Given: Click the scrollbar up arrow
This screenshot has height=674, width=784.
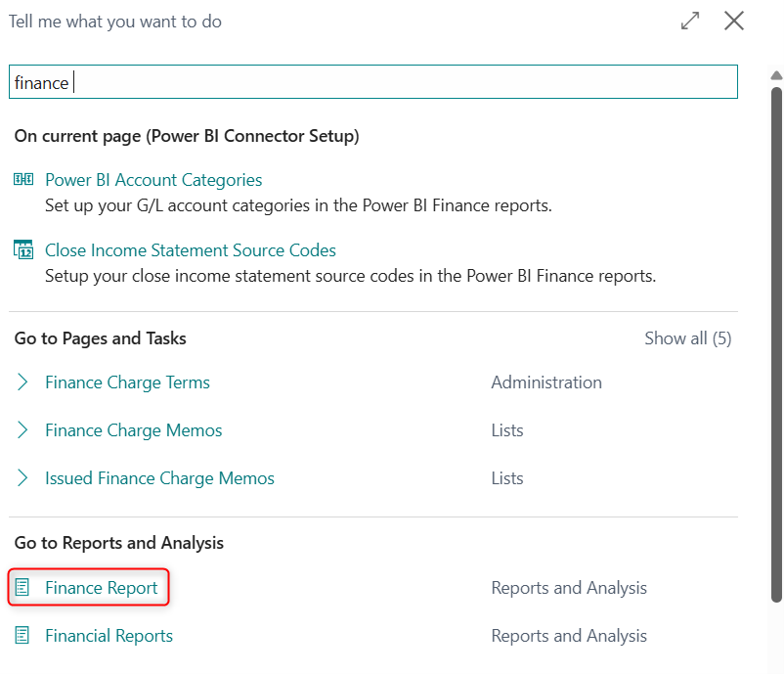Looking at the screenshot, I should click(x=776, y=75).
